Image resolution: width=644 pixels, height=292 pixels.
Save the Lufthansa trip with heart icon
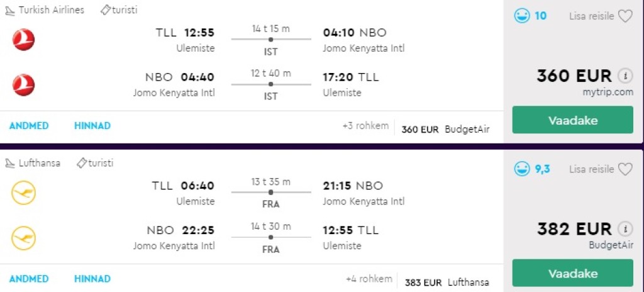coord(625,169)
